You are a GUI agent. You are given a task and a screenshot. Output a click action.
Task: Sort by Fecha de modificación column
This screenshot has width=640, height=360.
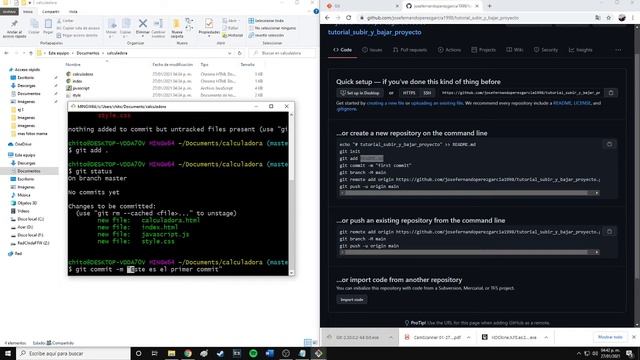point(172,64)
